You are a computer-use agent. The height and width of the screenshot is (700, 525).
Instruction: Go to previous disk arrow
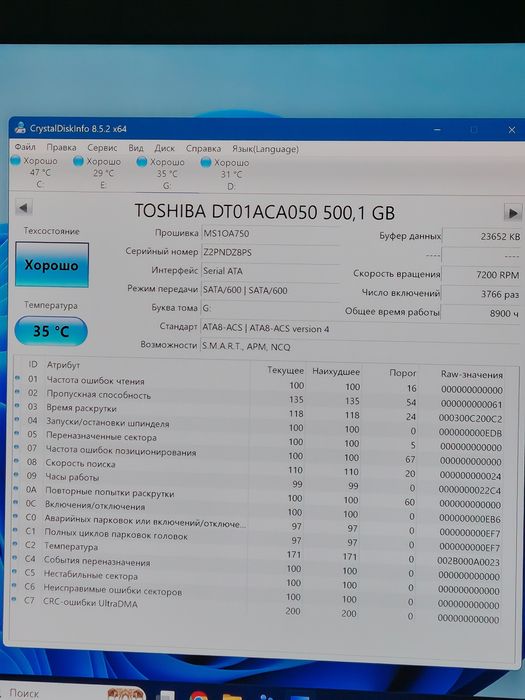click(x=23, y=208)
